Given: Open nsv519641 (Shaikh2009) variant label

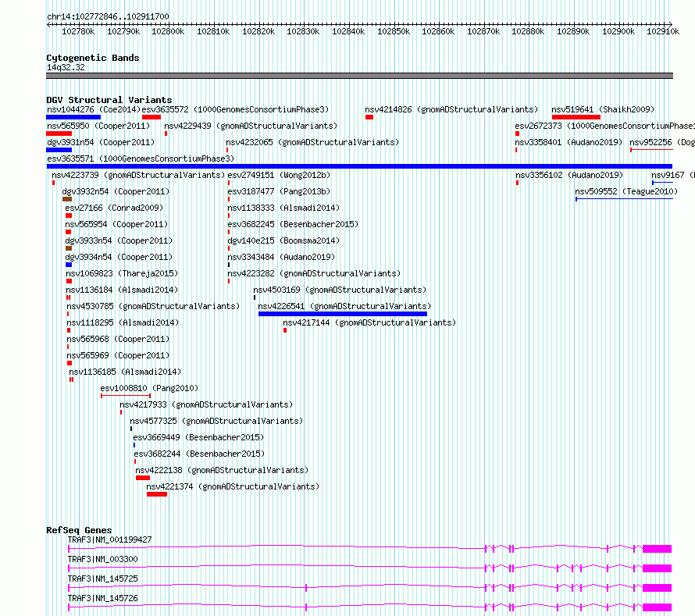Looking at the screenshot, I should pos(603,109).
